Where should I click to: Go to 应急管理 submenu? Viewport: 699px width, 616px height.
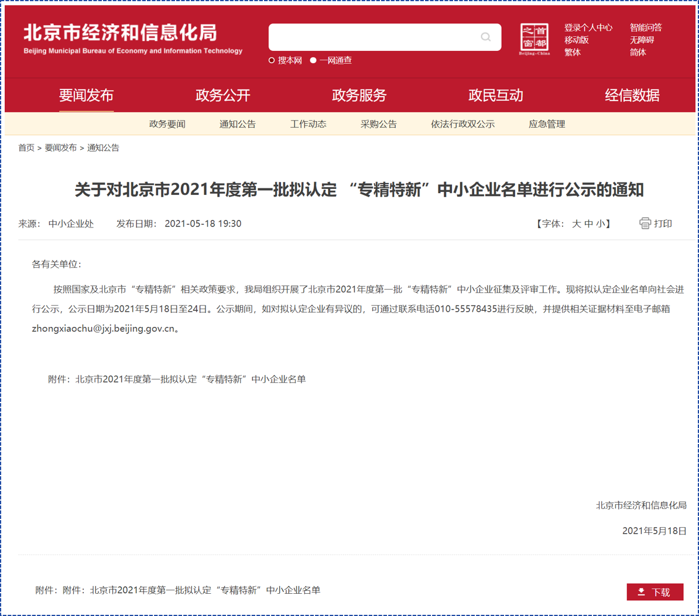click(x=547, y=124)
